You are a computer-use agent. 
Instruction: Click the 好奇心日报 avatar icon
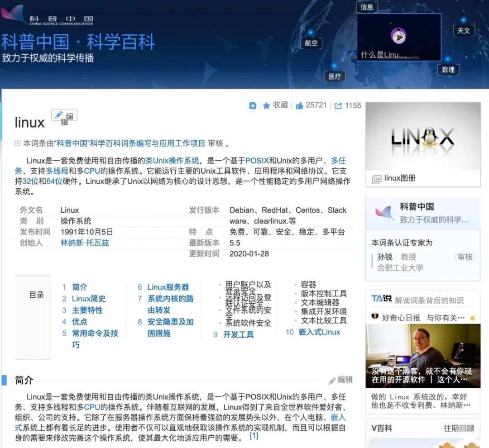pos(375,316)
